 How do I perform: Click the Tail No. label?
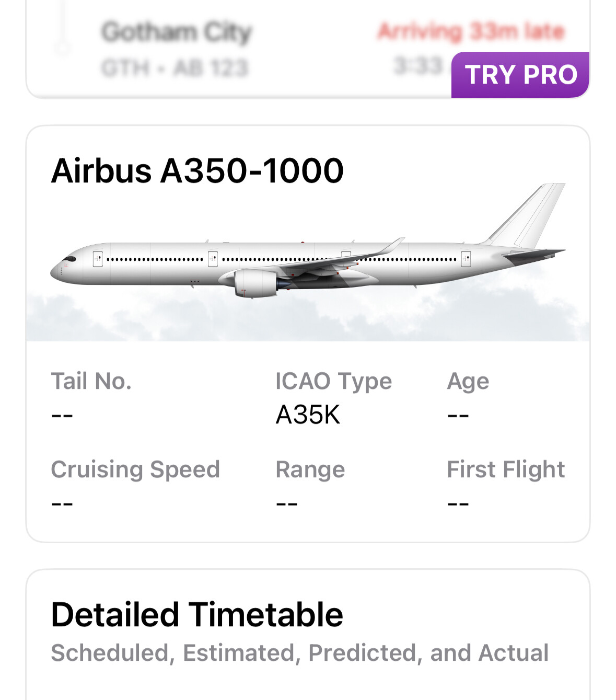tap(91, 381)
